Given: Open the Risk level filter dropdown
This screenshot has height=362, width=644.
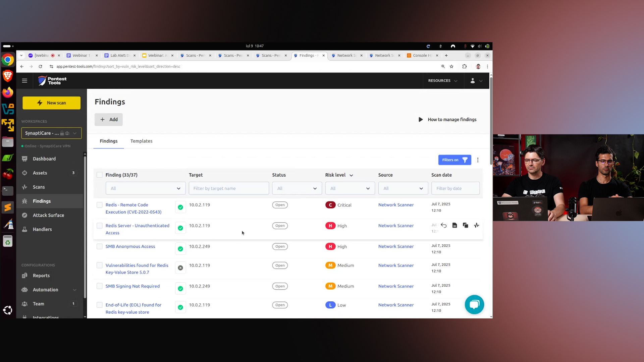Looking at the screenshot, I should 350,188.
